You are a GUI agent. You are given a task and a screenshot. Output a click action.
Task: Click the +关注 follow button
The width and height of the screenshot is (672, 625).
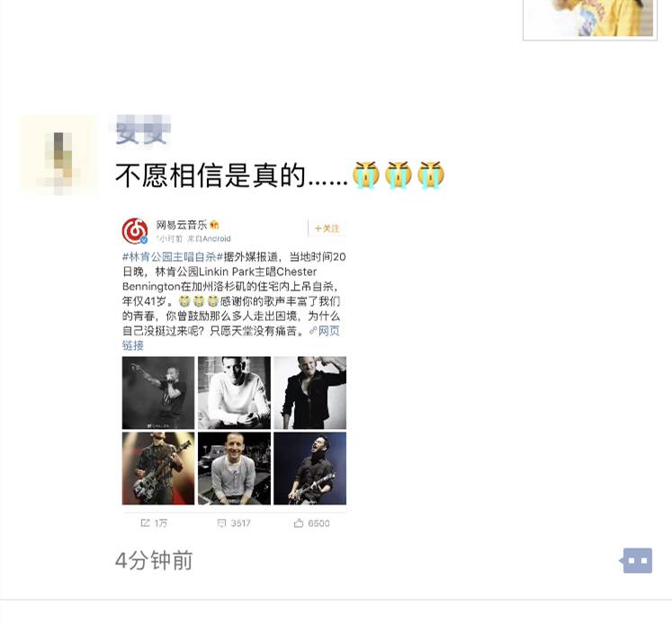click(x=327, y=228)
